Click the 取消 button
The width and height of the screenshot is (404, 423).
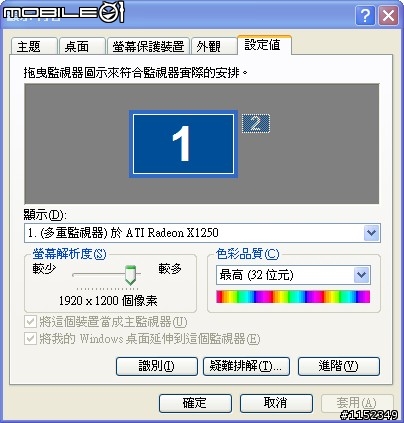coord(276,403)
